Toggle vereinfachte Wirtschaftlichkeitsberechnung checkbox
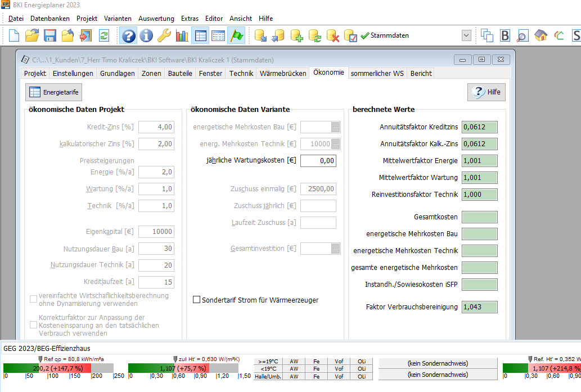Screen dimensions: 581x392 point(34,299)
